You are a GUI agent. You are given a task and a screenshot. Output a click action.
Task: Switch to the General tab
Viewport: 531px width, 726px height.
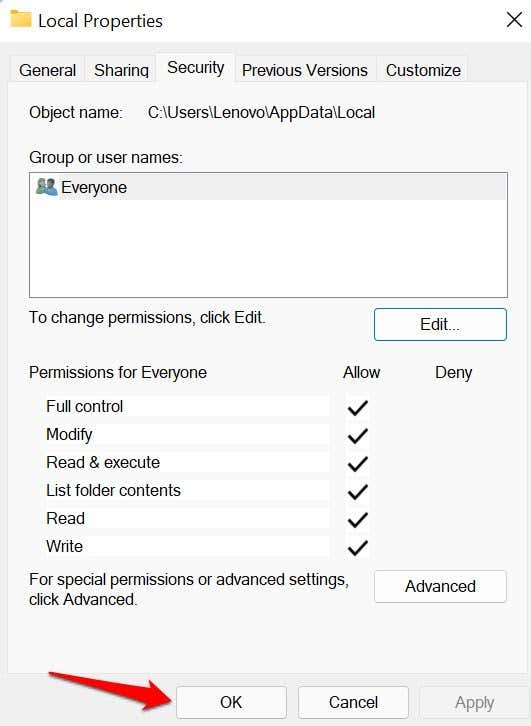[x=47, y=70]
